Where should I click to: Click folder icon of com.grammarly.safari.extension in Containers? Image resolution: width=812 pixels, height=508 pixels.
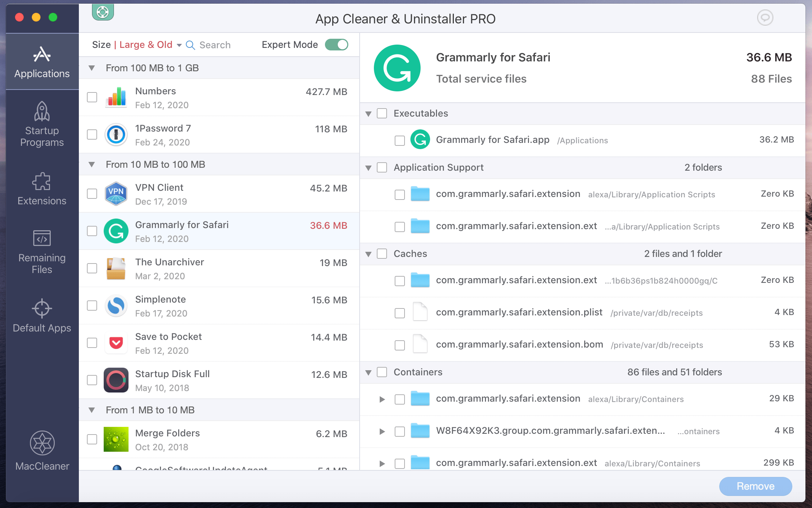[x=420, y=398]
